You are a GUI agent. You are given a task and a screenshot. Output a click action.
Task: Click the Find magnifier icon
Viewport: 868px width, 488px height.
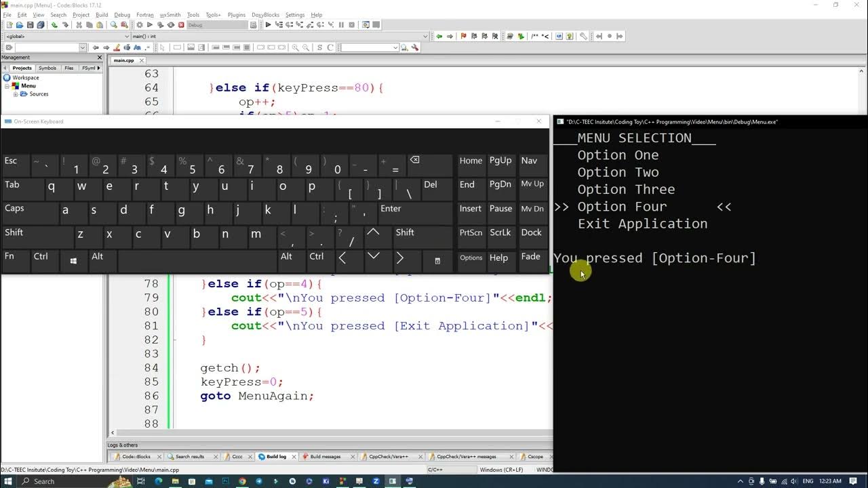pos(113,24)
